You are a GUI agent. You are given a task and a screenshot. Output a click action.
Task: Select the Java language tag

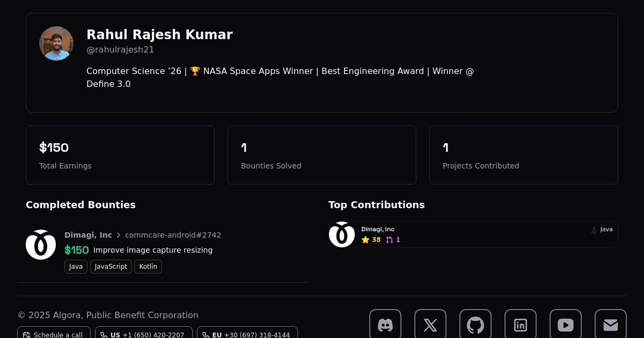(x=76, y=267)
